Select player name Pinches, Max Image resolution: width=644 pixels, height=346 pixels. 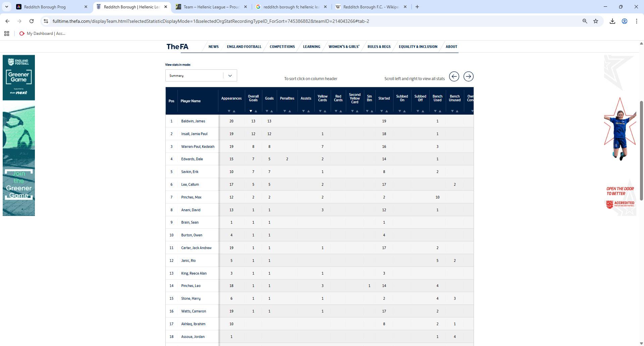[192, 197]
